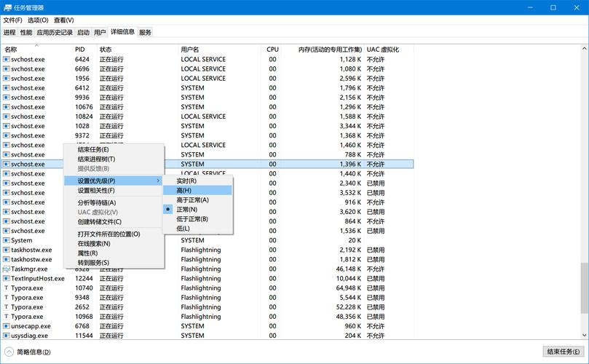The height and width of the screenshot is (364, 589).
Task: Switch to the 应用历史记录 tab
Action: (x=55, y=32)
